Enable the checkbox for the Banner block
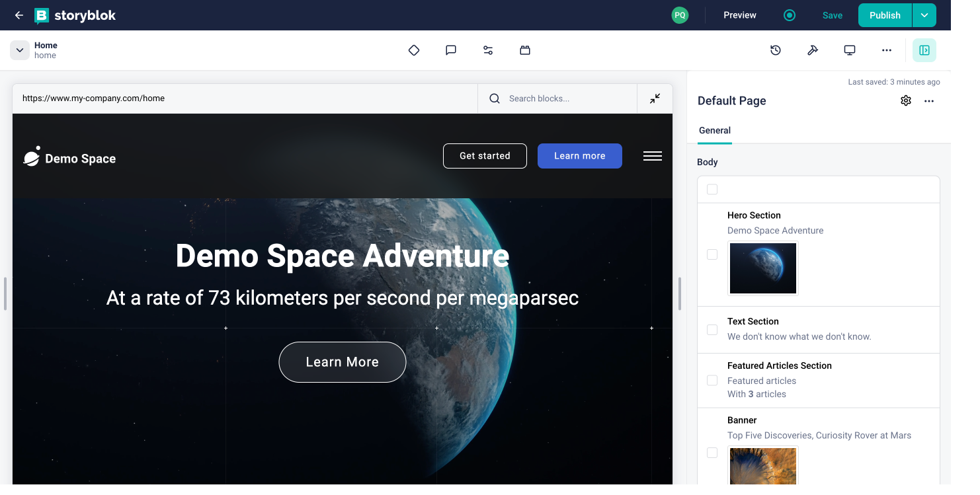The image size is (980, 495). (712, 453)
